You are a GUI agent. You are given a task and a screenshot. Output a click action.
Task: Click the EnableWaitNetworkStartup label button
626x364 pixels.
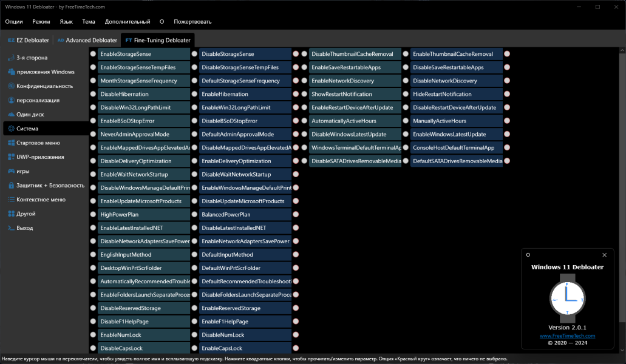(144, 174)
